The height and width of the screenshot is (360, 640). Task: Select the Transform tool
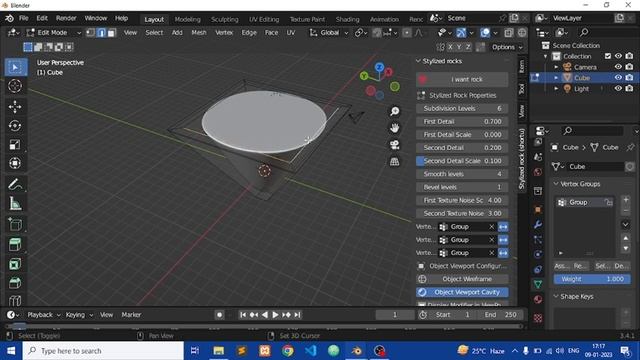(15, 163)
